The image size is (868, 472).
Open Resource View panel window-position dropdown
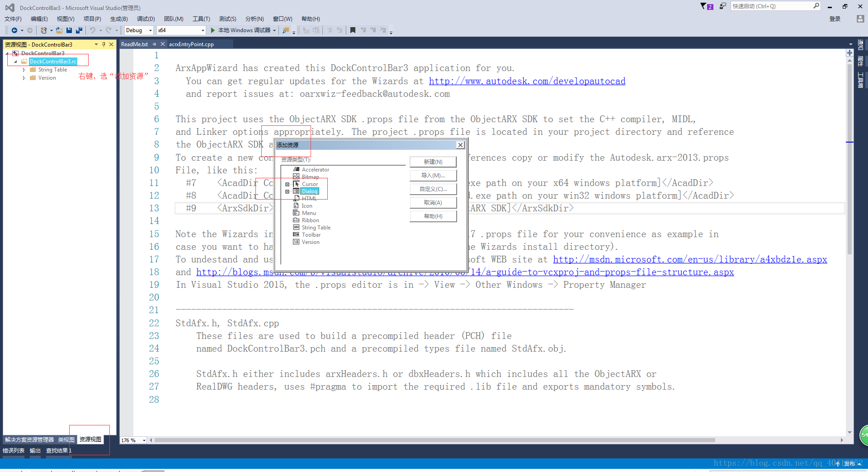(x=96, y=44)
